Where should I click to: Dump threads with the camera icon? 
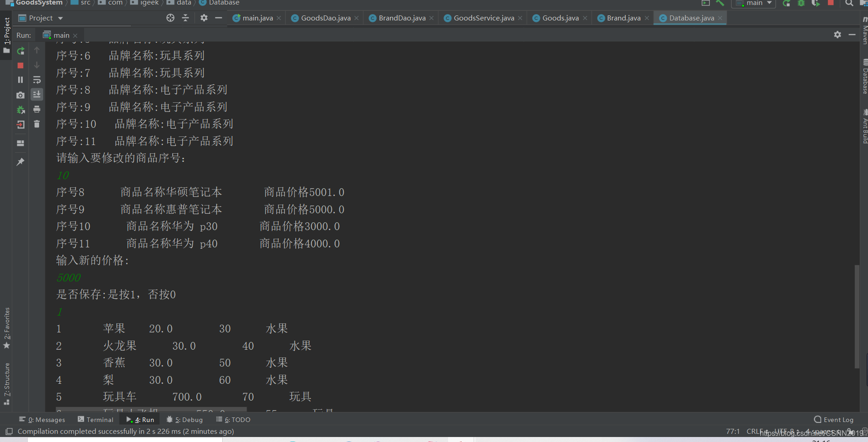pos(20,95)
